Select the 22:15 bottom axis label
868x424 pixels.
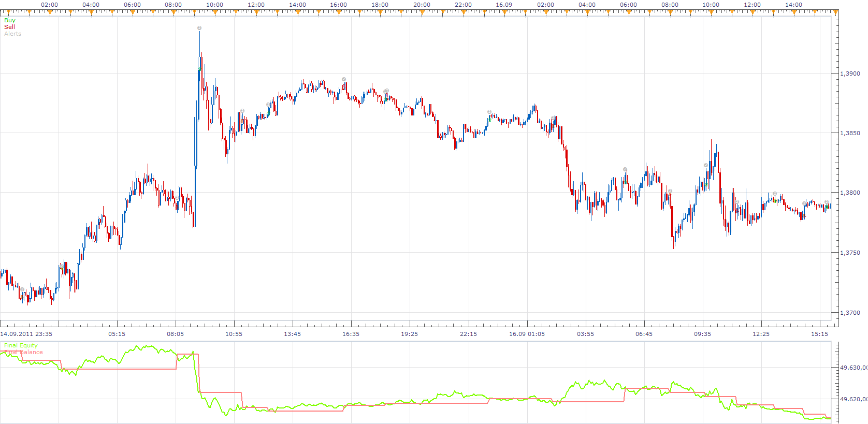(468, 334)
